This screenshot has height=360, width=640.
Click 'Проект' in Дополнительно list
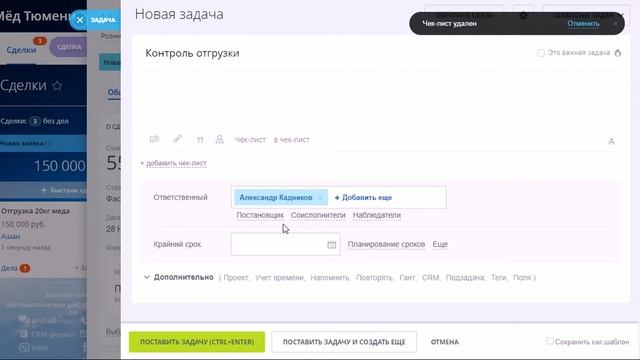236,278
